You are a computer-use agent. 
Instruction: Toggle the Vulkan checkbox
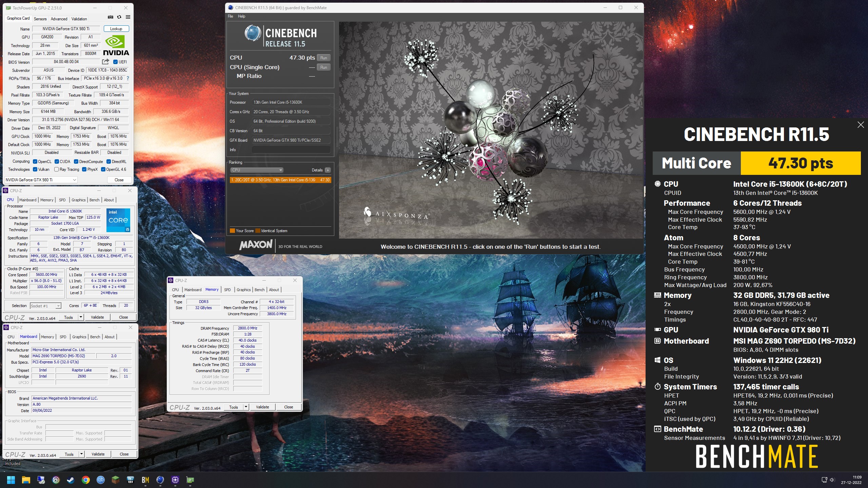click(x=35, y=169)
